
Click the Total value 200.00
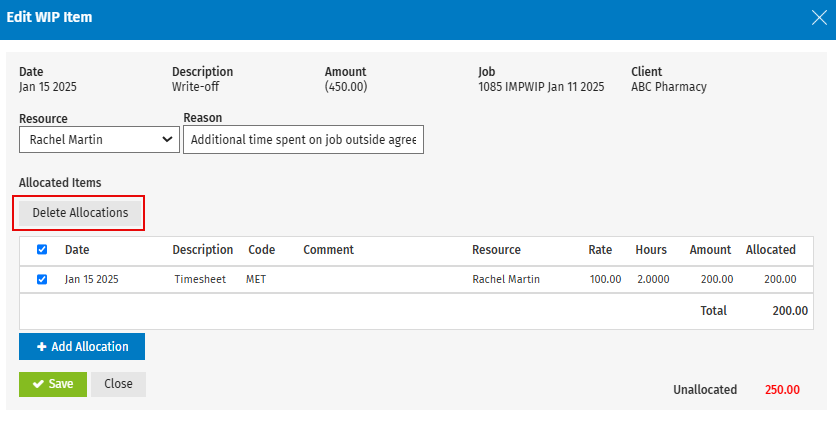[790, 311]
